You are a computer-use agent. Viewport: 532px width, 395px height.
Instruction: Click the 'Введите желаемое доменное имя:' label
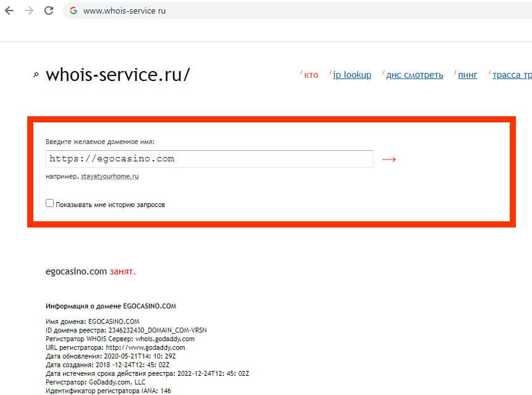(x=100, y=142)
